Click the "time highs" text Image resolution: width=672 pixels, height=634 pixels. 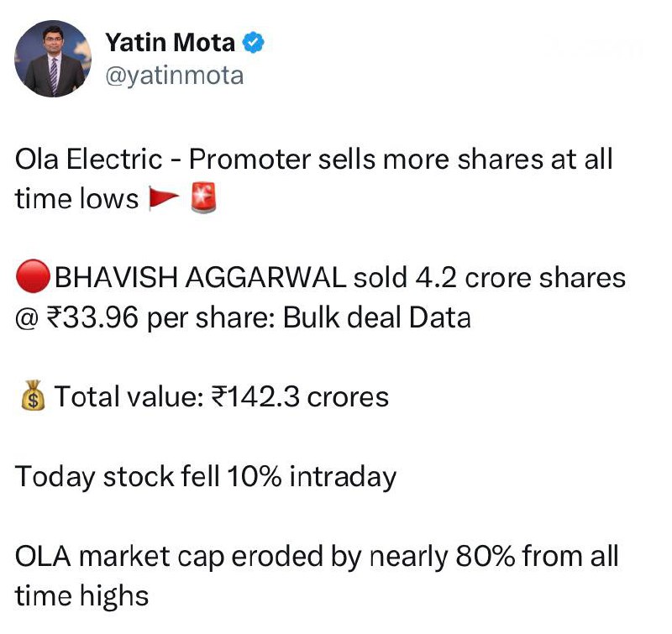pos(81,595)
